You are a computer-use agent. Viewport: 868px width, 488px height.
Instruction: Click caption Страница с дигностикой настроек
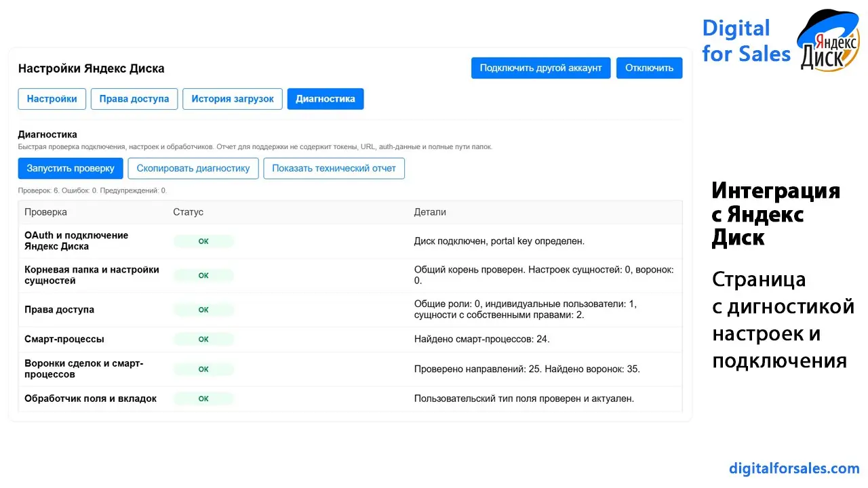pos(783,319)
